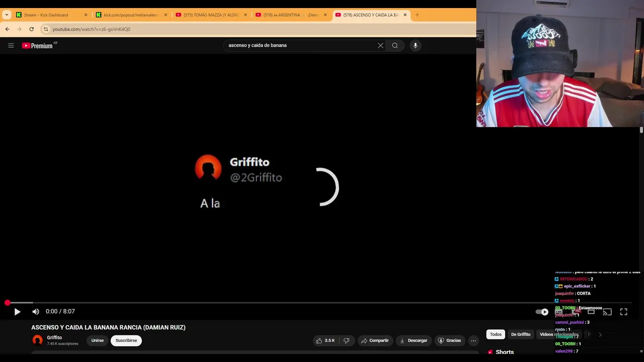Image resolution: width=644 pixels, height=362 pixels.
Task: Go back to previous page
Action: coord(7,29)
